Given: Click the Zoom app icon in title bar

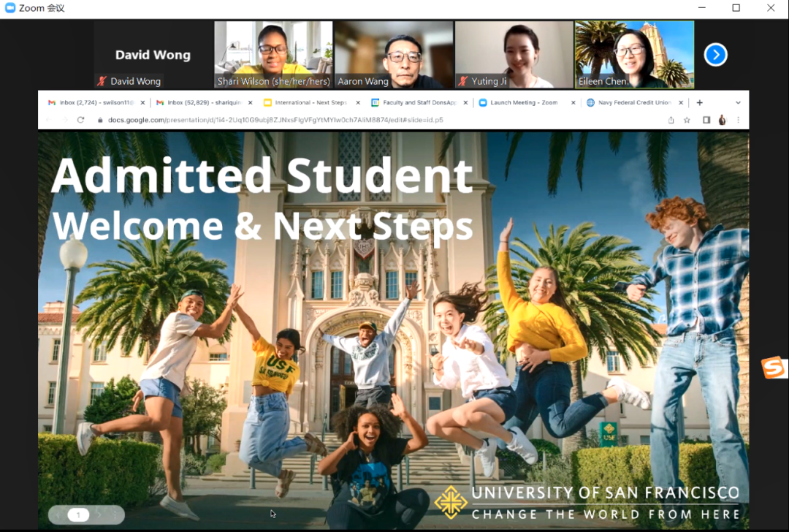Looking at the screenshot, I should tap(10, 8).
